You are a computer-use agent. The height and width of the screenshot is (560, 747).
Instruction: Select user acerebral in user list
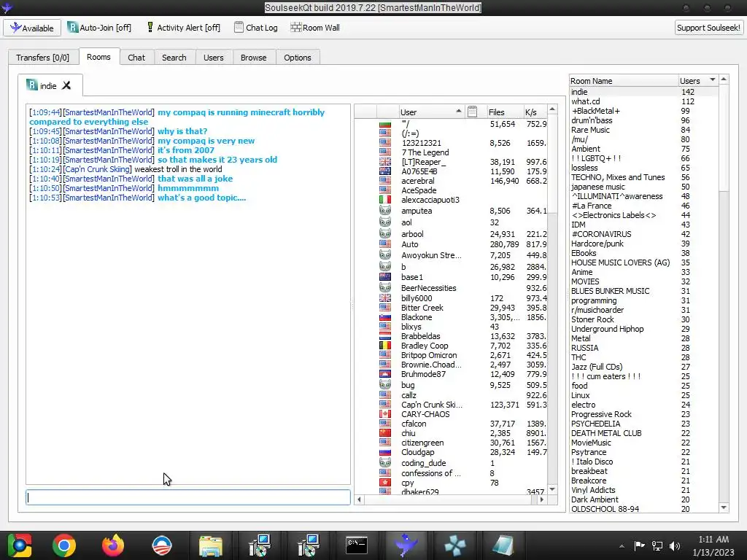[x=418, y=181]
